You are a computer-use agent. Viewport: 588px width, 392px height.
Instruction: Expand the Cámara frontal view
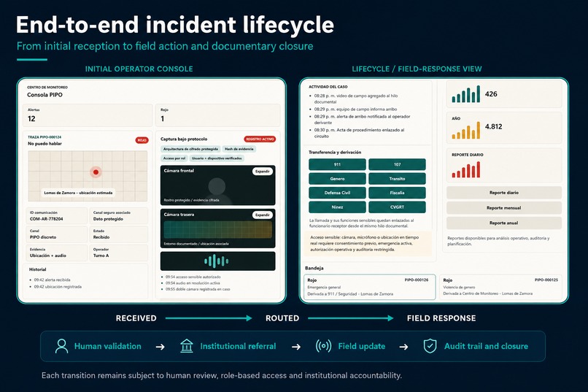263,172
